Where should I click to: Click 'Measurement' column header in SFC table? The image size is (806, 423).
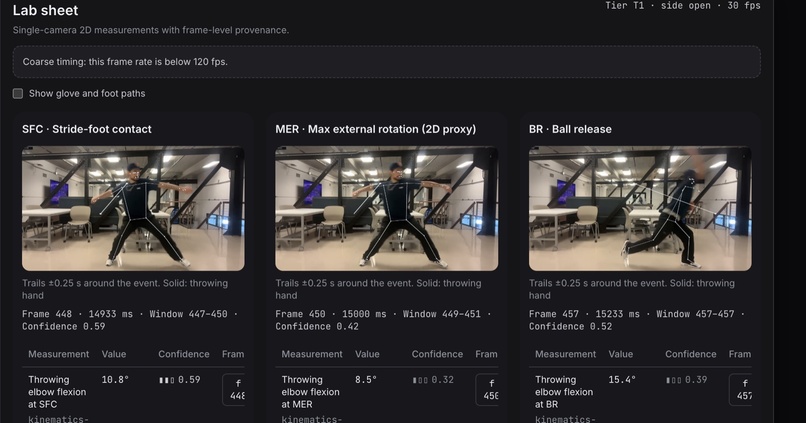coord(59,354)
